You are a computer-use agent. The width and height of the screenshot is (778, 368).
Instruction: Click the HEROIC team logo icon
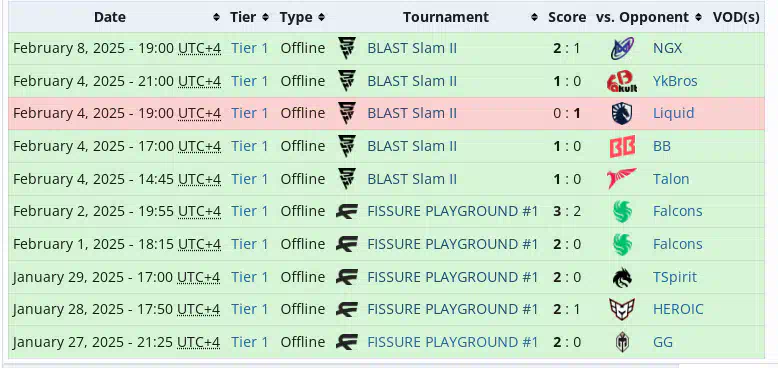pos(622,309)
